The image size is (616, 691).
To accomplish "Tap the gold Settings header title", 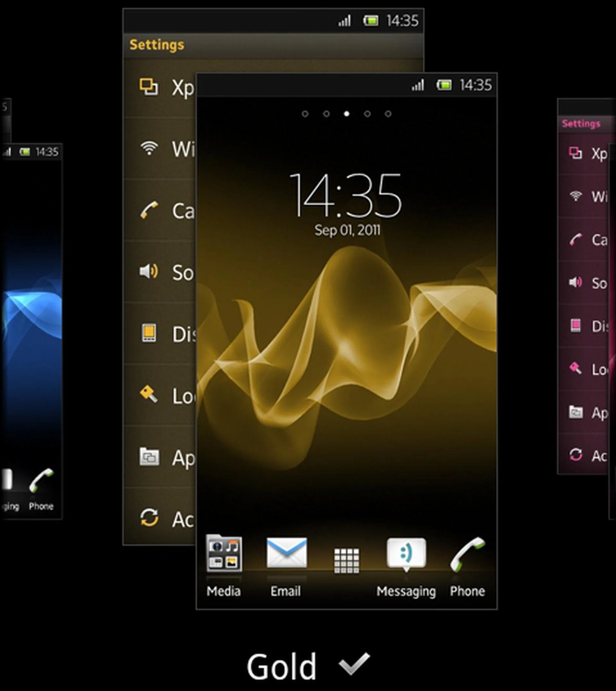I will coord(157,45).
